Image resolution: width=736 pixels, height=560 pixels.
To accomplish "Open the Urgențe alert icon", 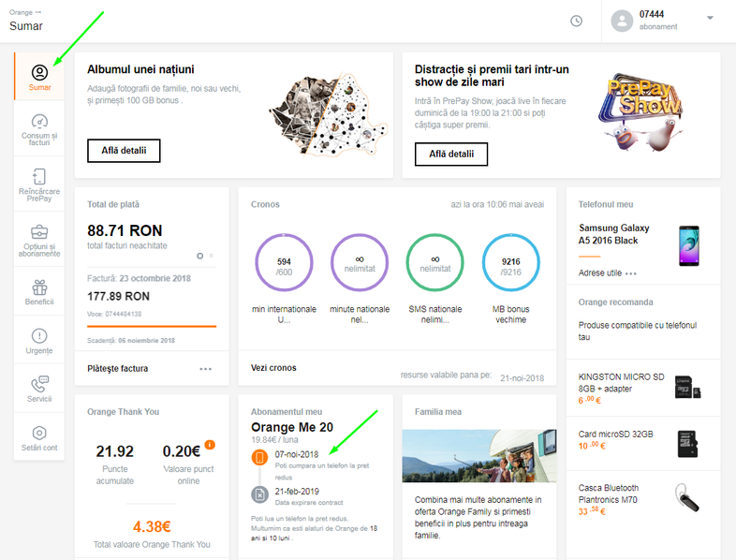I will pyautogui.click(x=39, y=335).
